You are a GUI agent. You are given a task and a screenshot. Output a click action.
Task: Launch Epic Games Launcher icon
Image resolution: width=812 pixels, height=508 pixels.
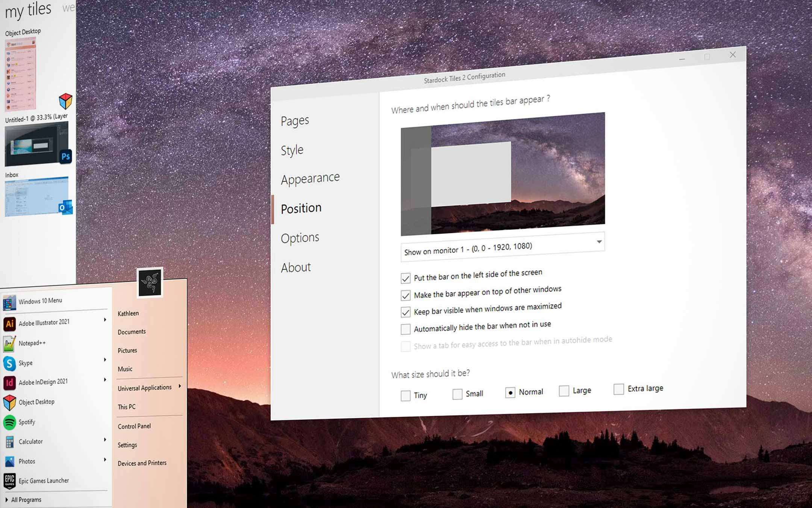(x=9, y=481)
